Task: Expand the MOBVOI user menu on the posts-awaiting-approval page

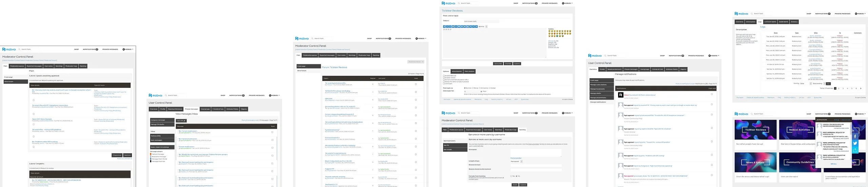Action: 128,49
